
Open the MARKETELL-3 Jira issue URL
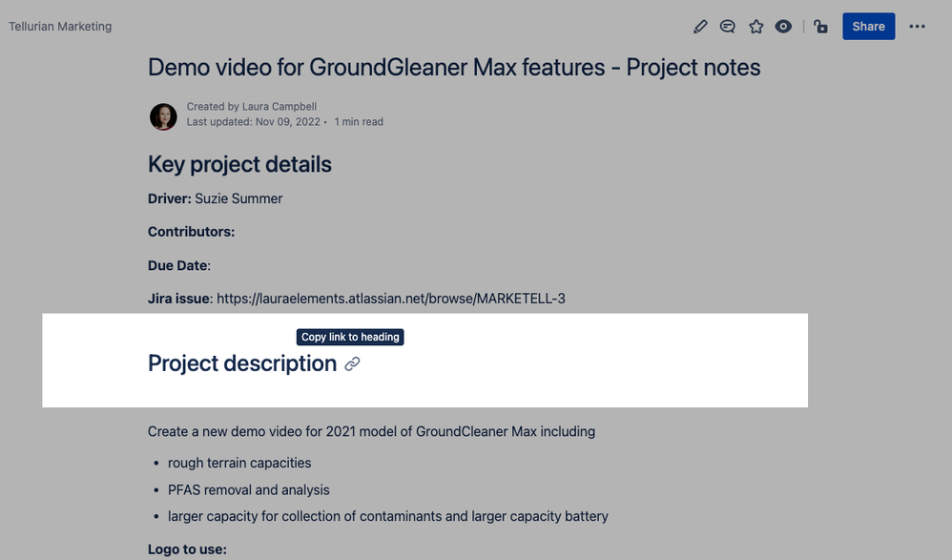(x=391, y=299)
